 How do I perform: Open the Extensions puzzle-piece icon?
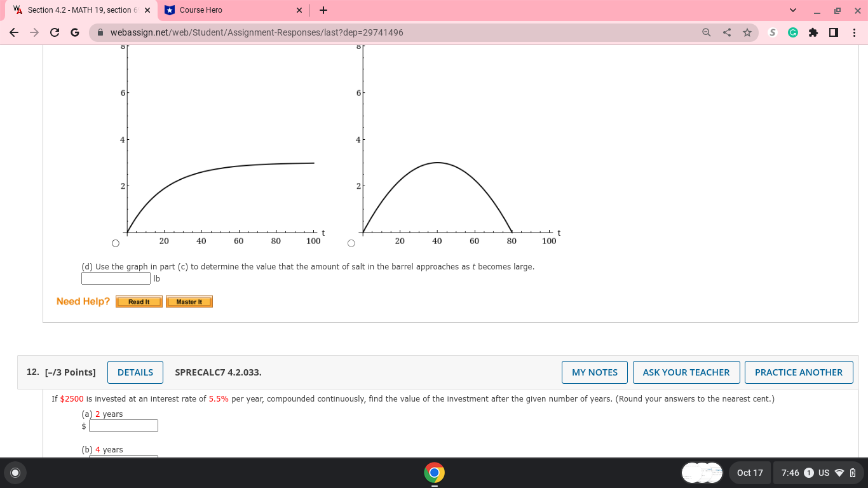[x=813, y=31]
